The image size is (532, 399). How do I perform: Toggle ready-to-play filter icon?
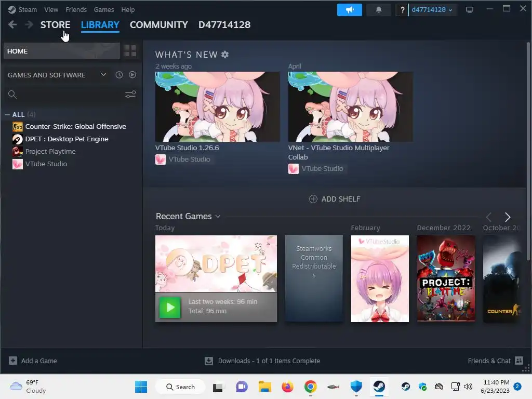tap(132, 75)
